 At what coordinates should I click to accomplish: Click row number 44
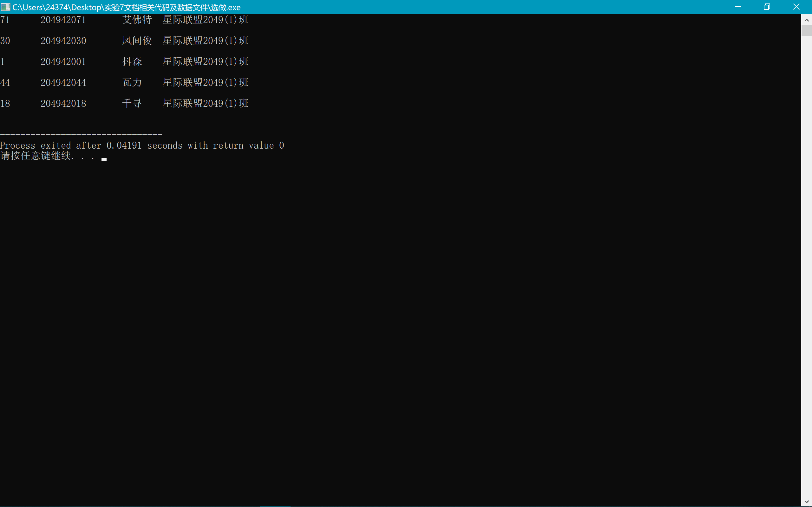coord(5,82)
